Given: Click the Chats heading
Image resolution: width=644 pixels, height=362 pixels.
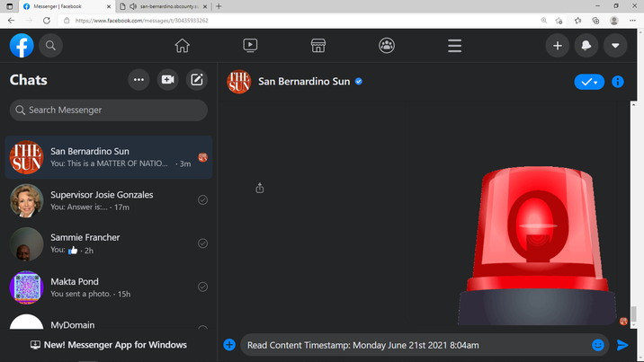Looking at the screenshot, I should [x=29, y=80].
